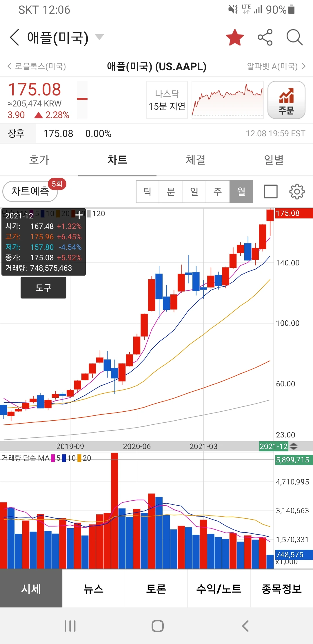Tap the 도구 tools button

43,288
